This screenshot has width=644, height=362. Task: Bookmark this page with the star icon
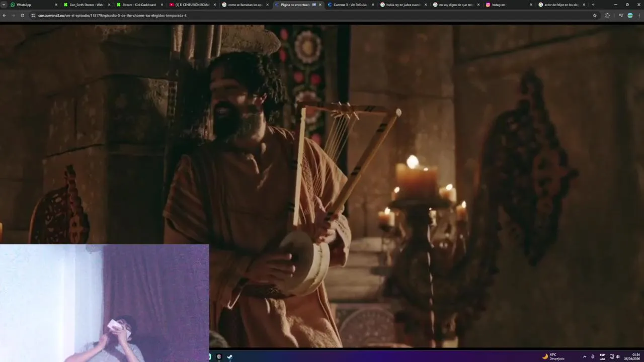pos(595,16)
